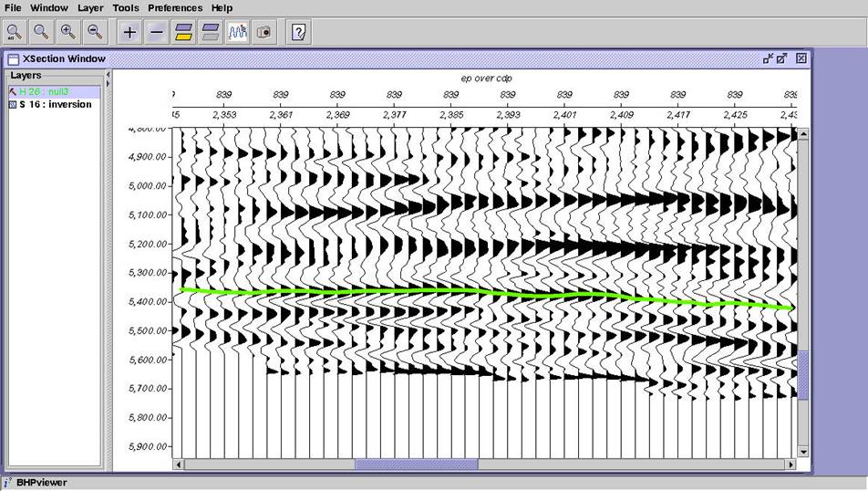Click the vertical scrollbar down arrow
This screenshot has width=868, height=491.
pyautogui.click(x=802, y=452)
